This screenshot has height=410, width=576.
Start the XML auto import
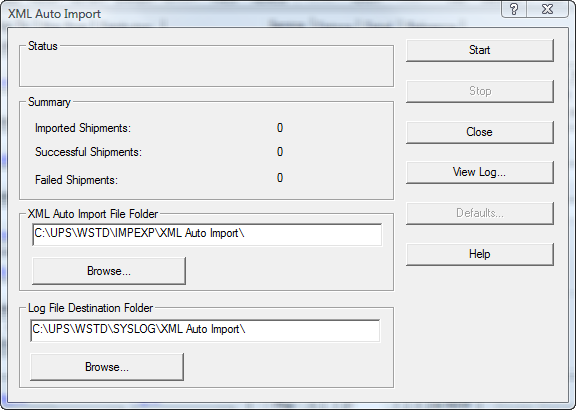479,50
